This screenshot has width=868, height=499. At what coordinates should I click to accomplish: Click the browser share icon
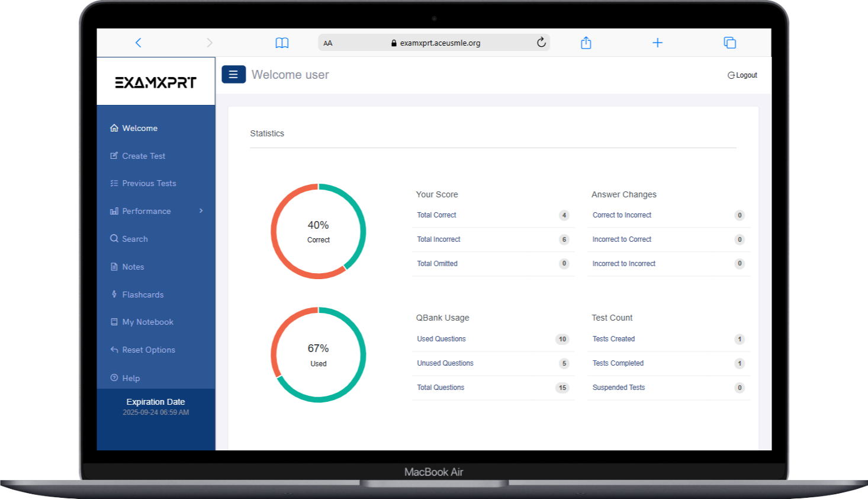tap(586, 43)
